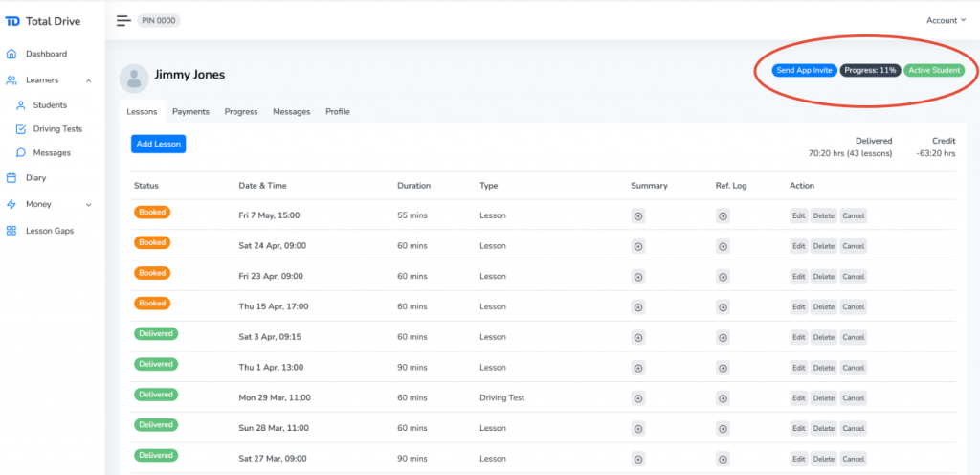Open the Account dropdown
Screen dimensions: 980x475
pos(946,21)
